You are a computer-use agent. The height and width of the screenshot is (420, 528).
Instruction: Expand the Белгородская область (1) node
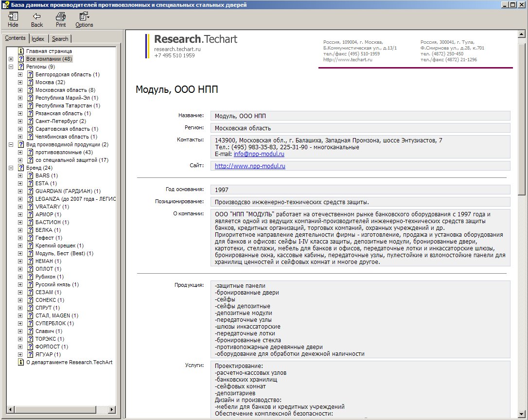click(x=20, y=74)
